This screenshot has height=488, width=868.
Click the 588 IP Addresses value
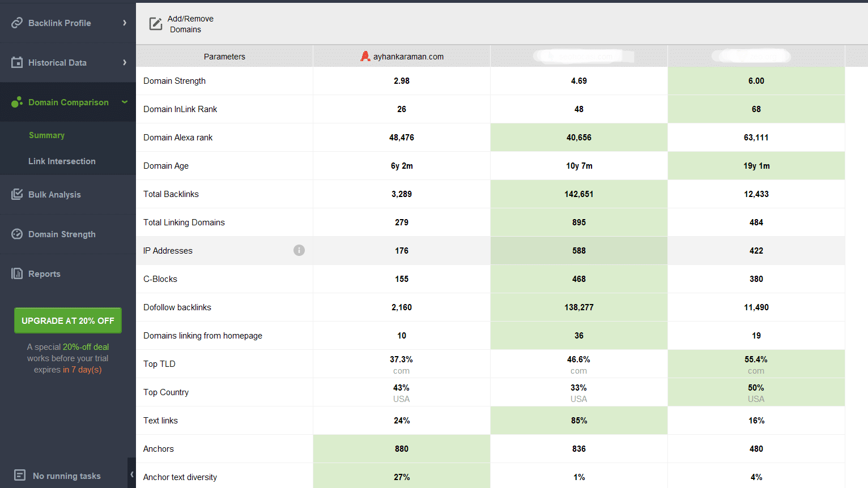pyautogui.click(x=579, y=251)
